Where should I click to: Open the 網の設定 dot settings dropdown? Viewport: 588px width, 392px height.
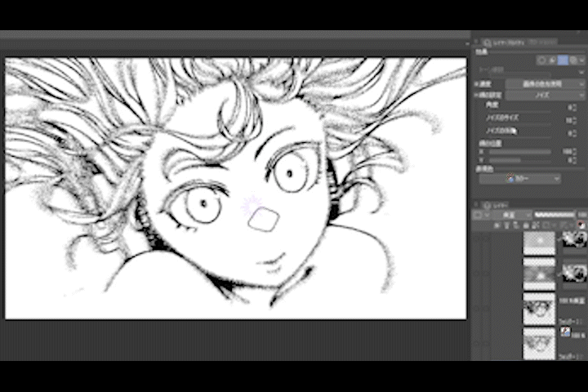545,96
